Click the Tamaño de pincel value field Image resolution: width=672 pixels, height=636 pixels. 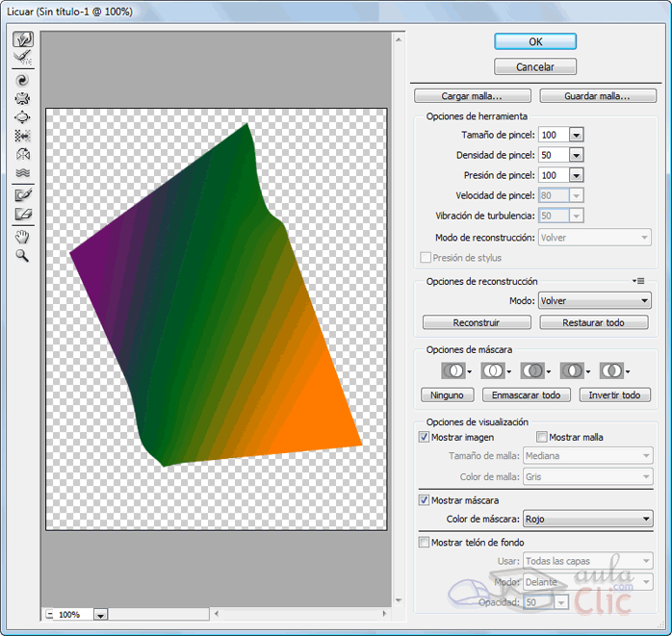point(555,135)
